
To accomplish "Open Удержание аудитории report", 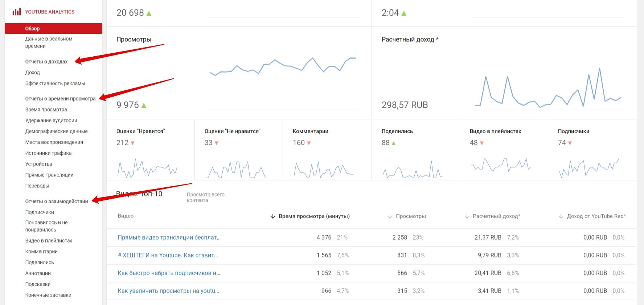I will coord(51,121).
